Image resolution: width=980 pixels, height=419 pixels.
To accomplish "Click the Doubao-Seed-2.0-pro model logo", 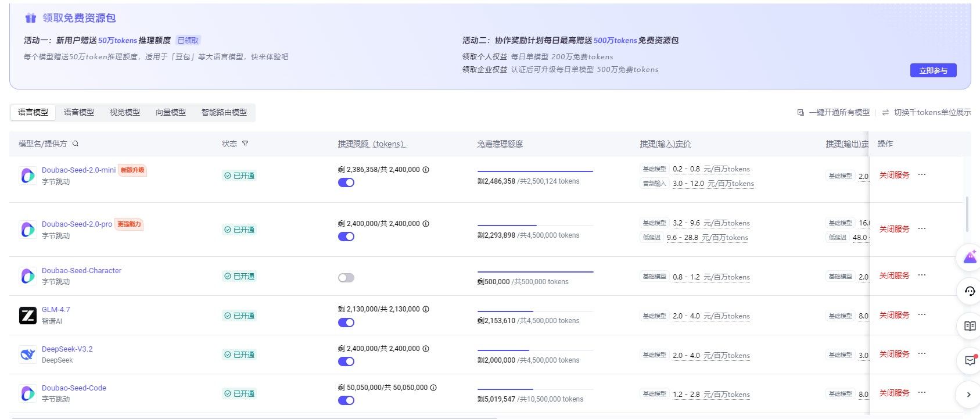I will pyautogui.click(x=28, y=230).
